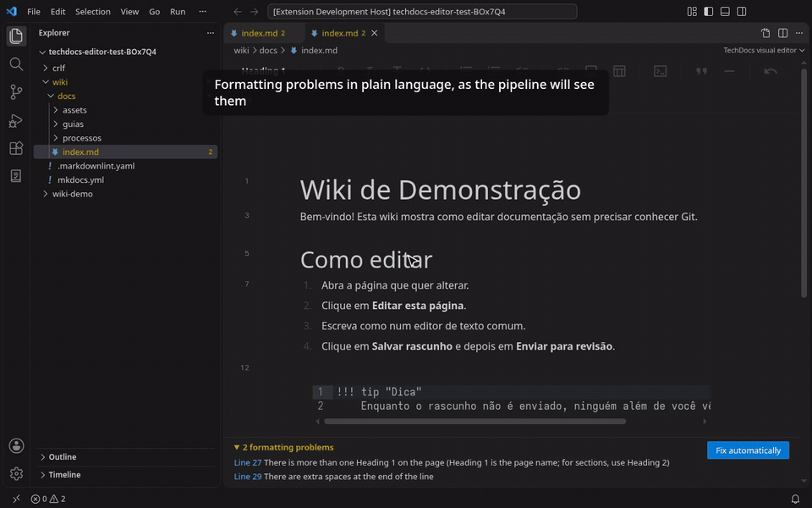Open the Extensions view

point(16,148)
